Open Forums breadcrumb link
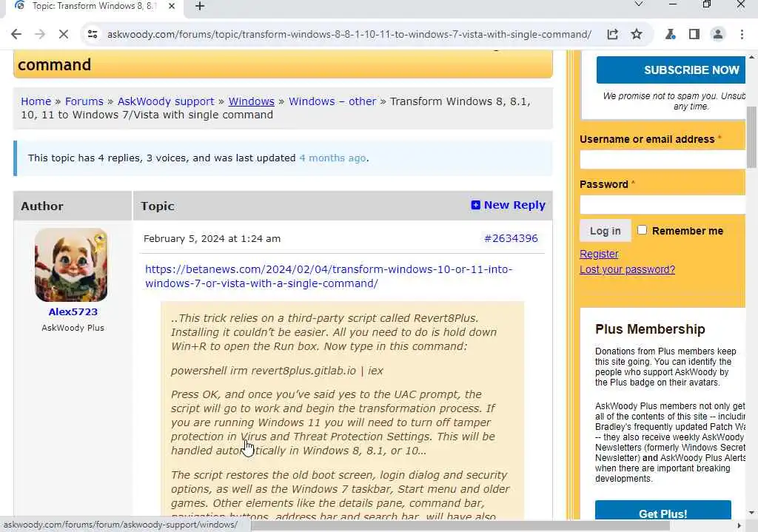This screenshot has width=758, height=532. pyautogui.click(x=84, y=101)
